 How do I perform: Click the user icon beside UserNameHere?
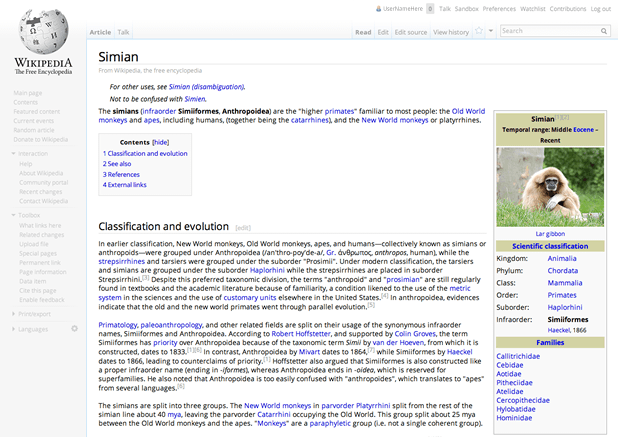[378, 9]
